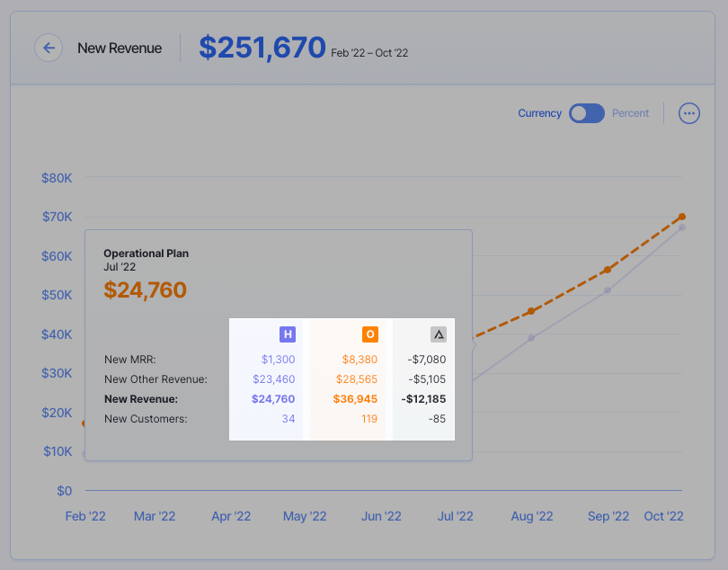Click the bold $36,945 New Revenue value

[354, 398]
